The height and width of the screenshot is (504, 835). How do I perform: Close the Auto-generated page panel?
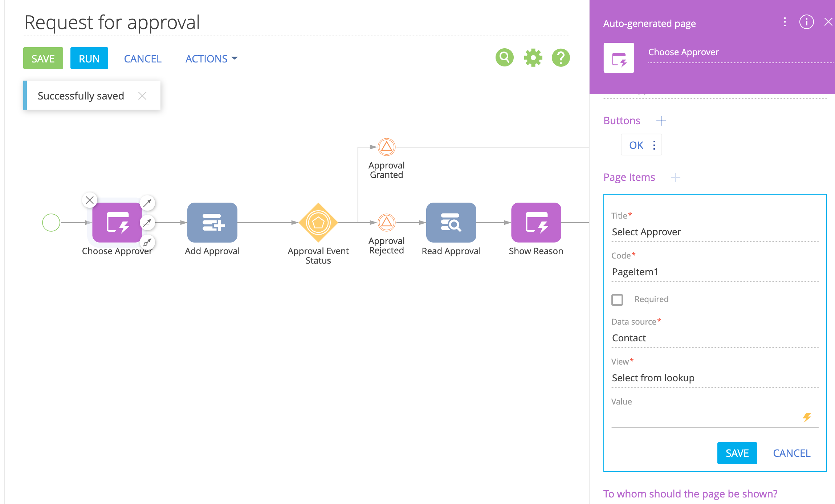click(x=828, y=22)
